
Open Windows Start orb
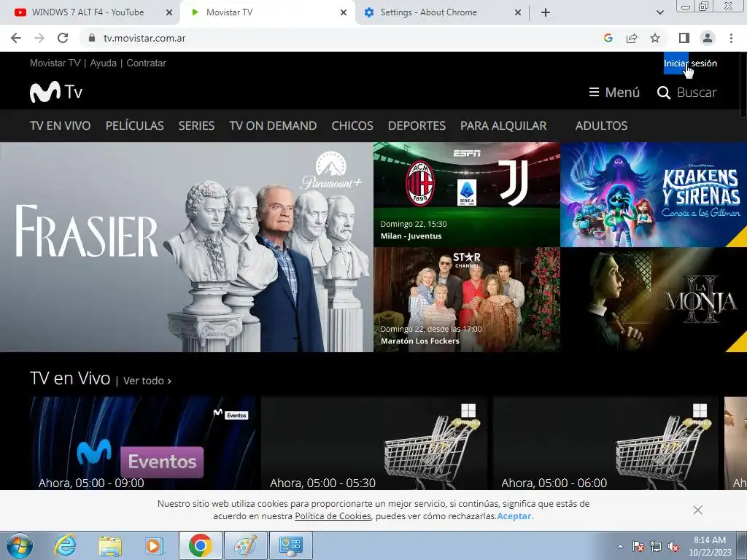[x=20, y=545]
